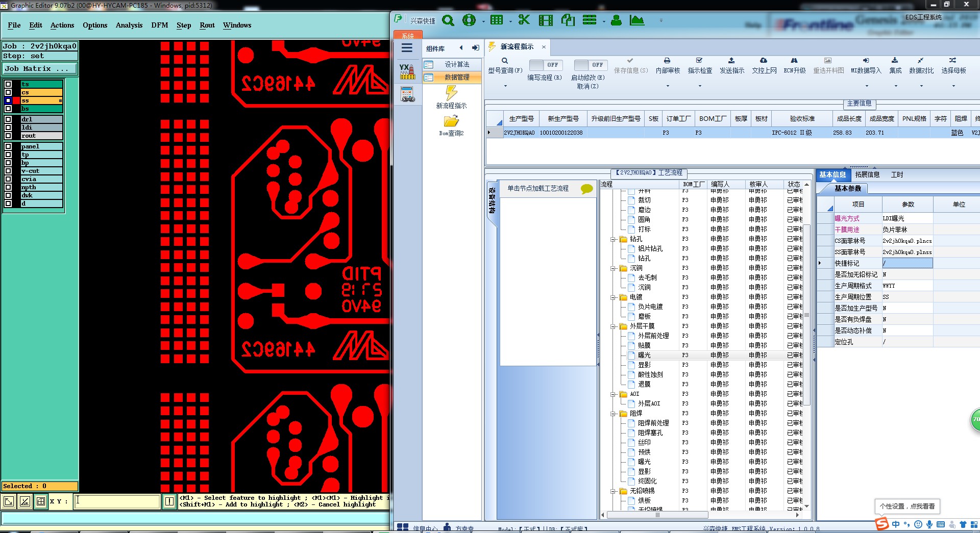Open the Rout menu in Graphic Editor
The image size is (980, 533).
pyautogui.click(x=207, y=25)
